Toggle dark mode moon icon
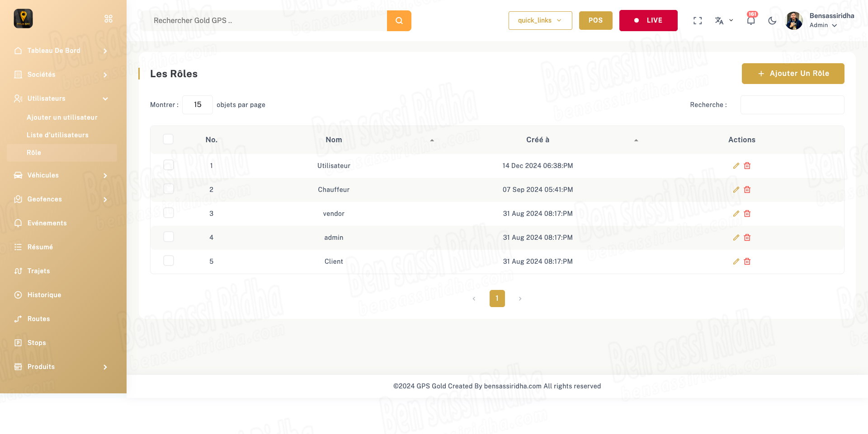The image size is (868, 434). pyautogui.click(x=772, y=21)
